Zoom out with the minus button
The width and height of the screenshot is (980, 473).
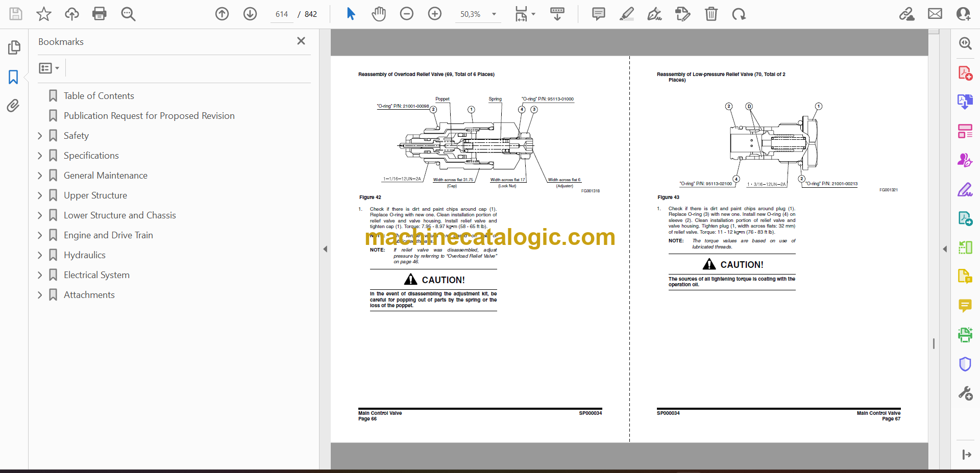(407, 14)
